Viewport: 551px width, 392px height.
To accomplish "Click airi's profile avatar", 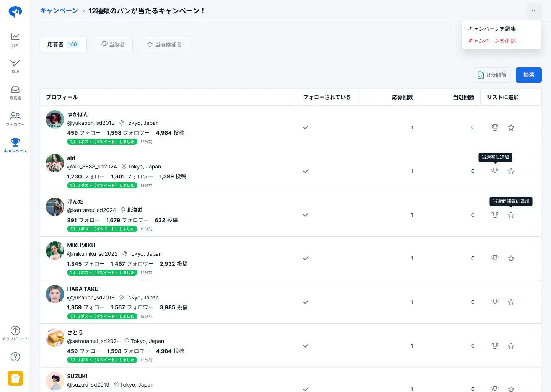I will 55,163.
